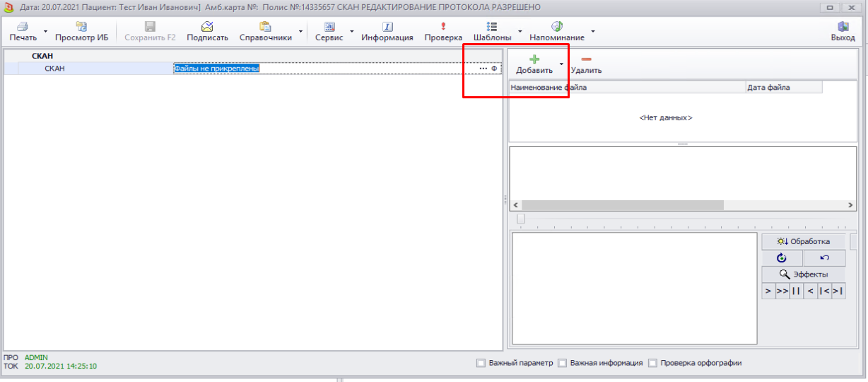This screenshot has width=868, height=382.
Task: Open the Информация toolbar item
Action: (x=387, y=27)
